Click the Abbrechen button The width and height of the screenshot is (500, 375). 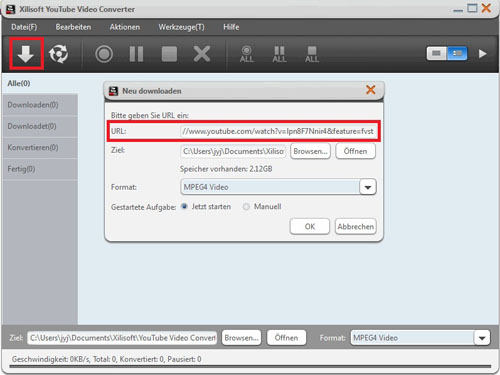coord(356,226)
